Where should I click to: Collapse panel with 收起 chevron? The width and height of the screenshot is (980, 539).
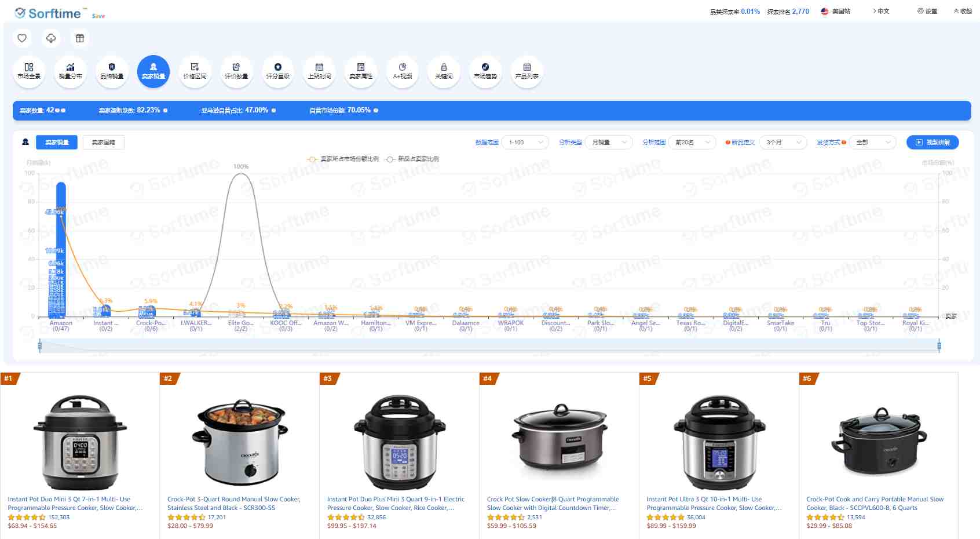point(963,11)
